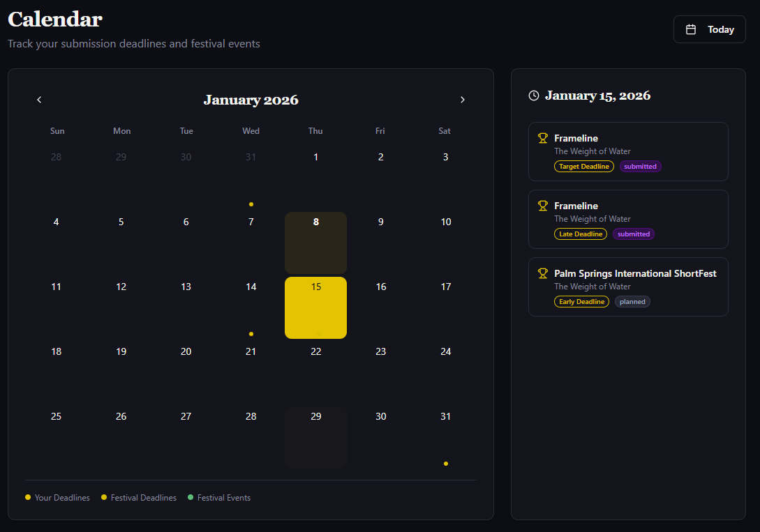This screenshot has height=532, width=760.
Task: Click trophy icon on Palm Springs ShortFest card
Action: point(543,273)
